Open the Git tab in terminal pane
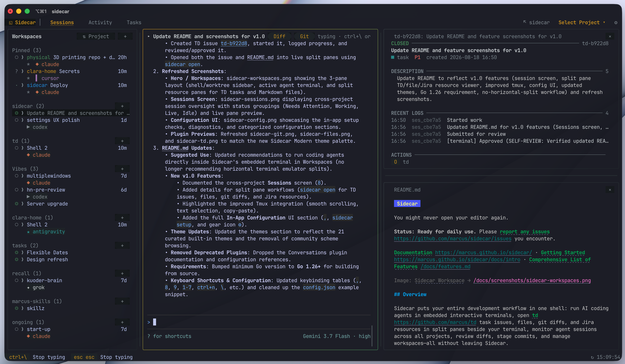 pos(304,37)
